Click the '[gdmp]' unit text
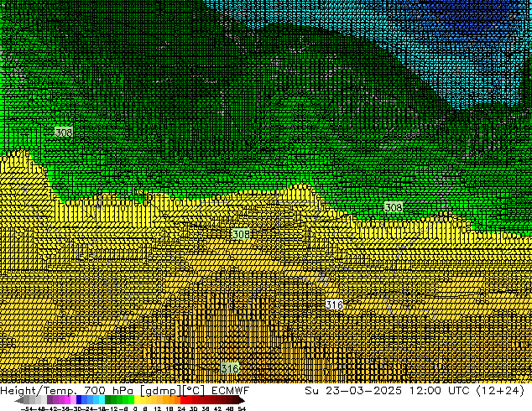 tap(159, 391)
